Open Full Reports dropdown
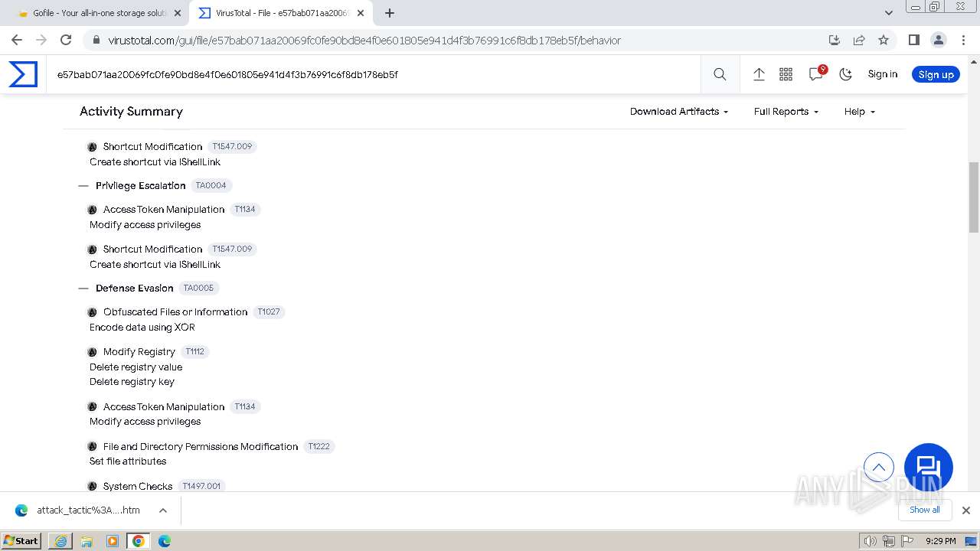Image resolution: width=980 pixels, height=551 pixels. click(786, 112)
